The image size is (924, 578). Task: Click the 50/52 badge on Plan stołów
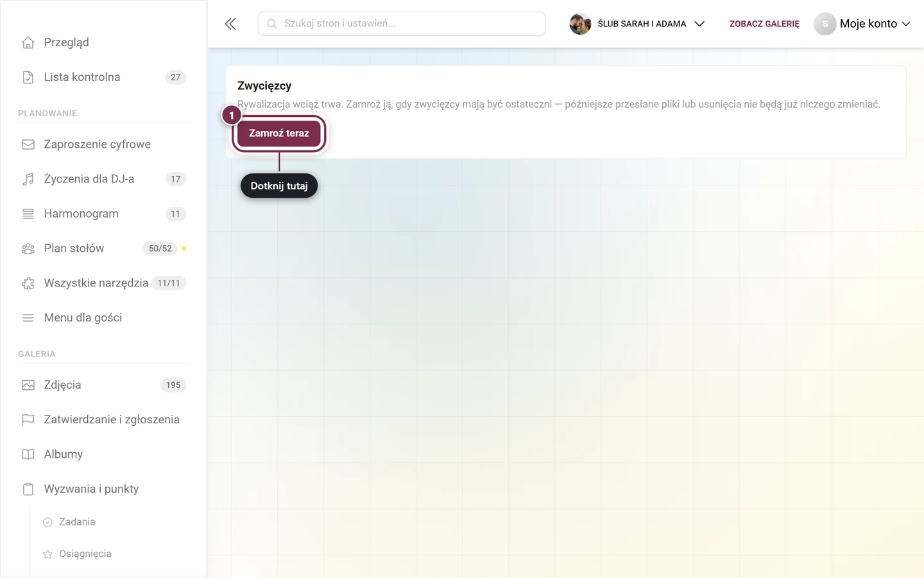(x=160, y=249)
